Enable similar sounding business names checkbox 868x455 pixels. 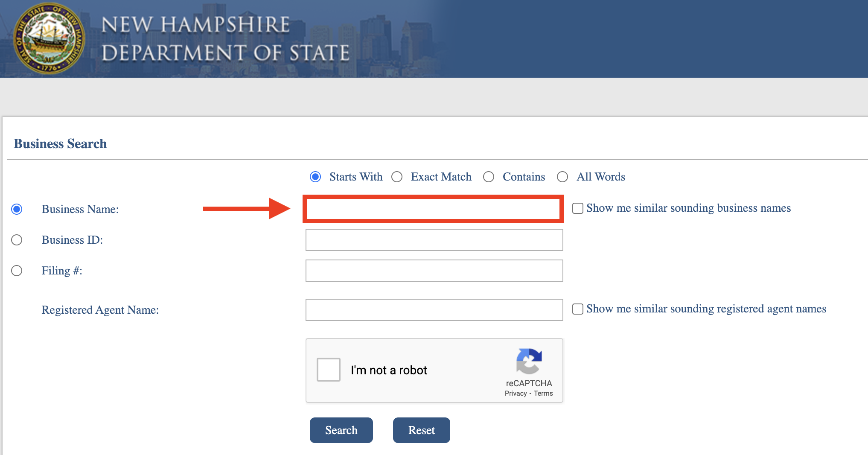click(578, 208)
